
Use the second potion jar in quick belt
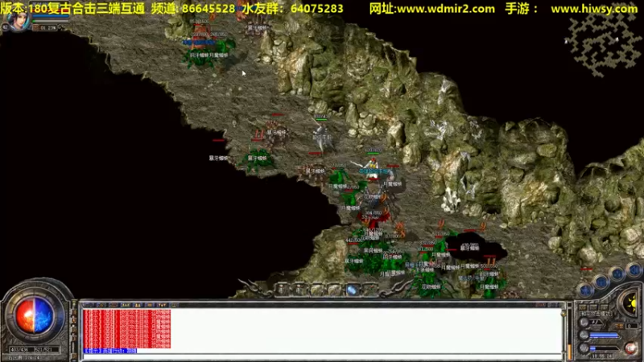point(299,290)
